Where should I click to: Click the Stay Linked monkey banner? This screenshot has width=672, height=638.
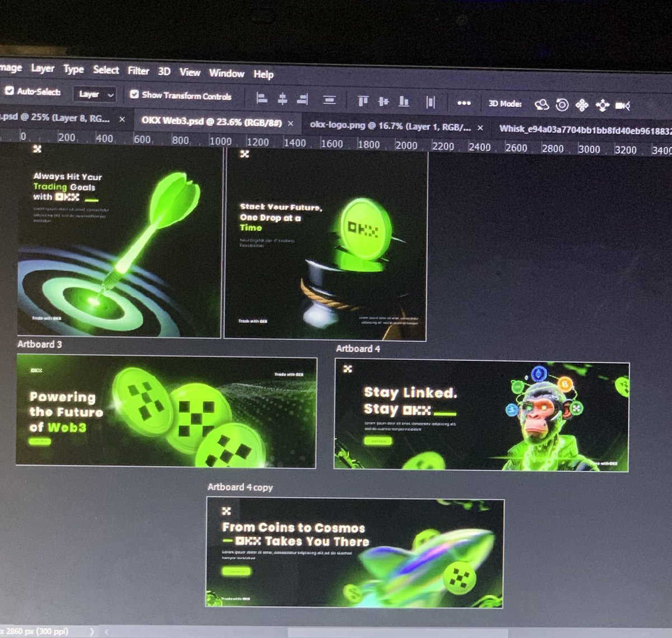point(482,416)
